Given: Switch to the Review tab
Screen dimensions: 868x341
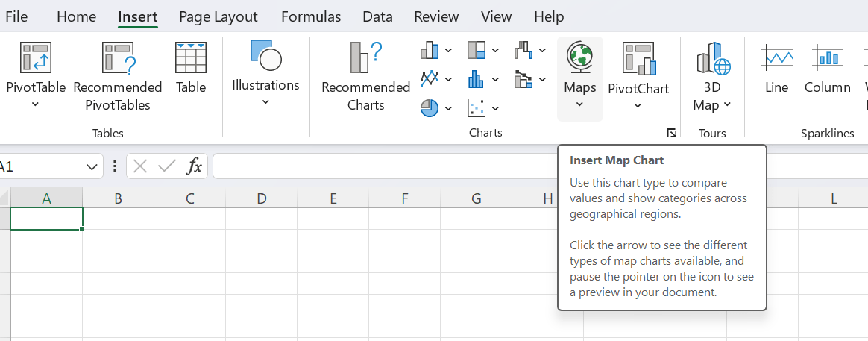Looking at the screenshot, I should coord(436,16).
